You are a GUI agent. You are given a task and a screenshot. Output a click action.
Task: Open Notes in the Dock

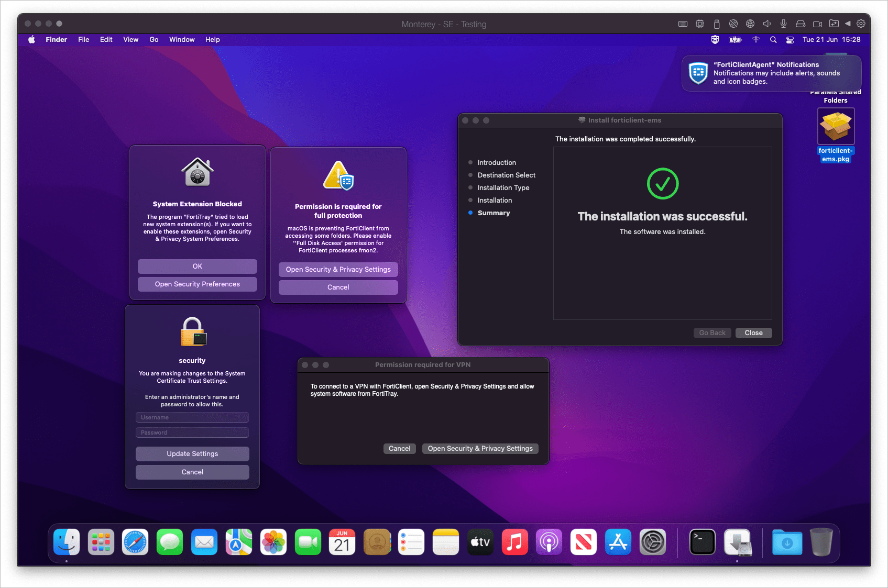(446, 542)
